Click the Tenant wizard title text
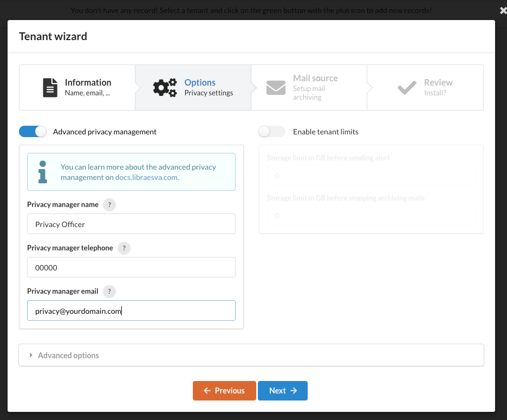Screen dimensions: 507x420 click(53, 36)
